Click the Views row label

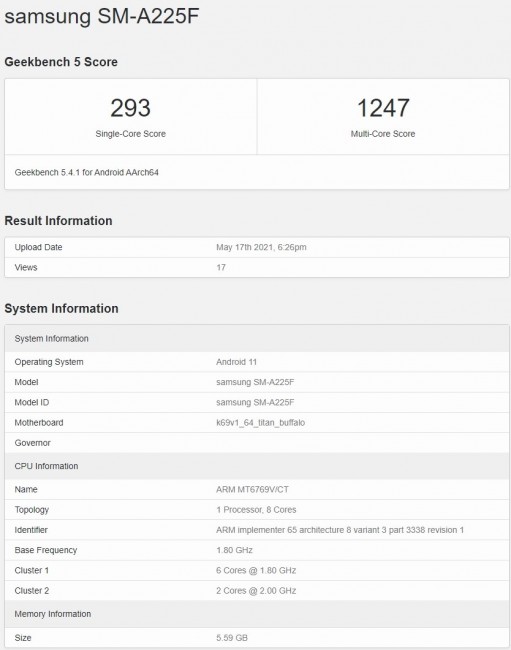pyautogui.click(x=26, y=268)
